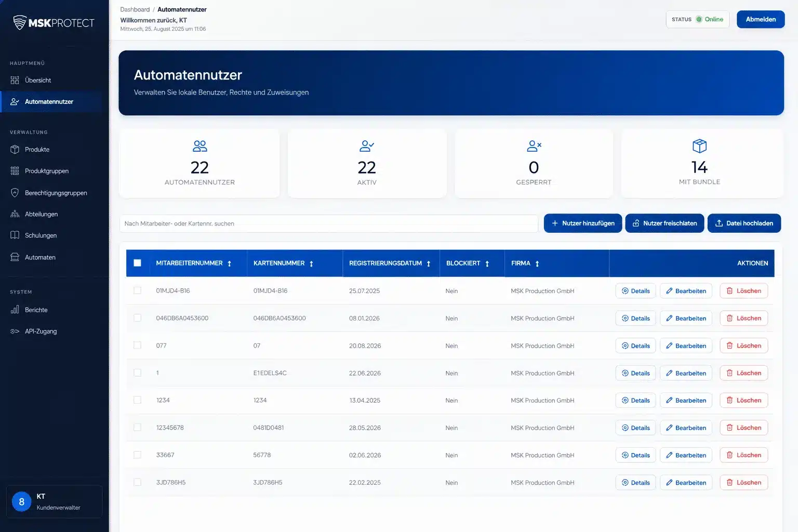
Task: Open Details for user 01MJD4-B16
Action: (x=635, y=291)
